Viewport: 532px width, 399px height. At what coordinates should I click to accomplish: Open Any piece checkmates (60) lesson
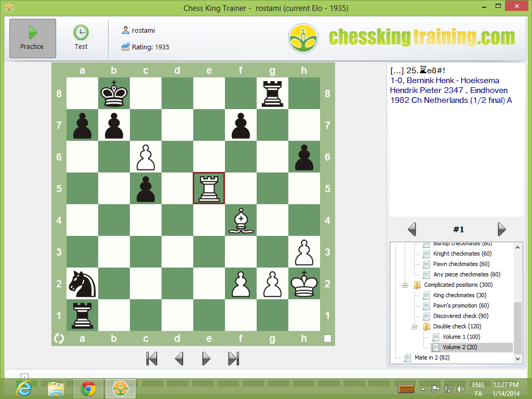tap(467, 274)
